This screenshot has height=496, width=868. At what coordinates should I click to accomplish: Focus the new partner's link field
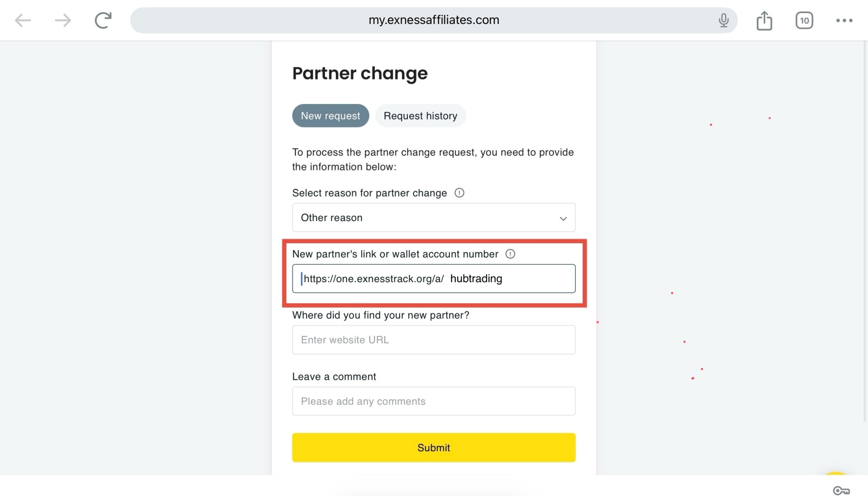434,279
